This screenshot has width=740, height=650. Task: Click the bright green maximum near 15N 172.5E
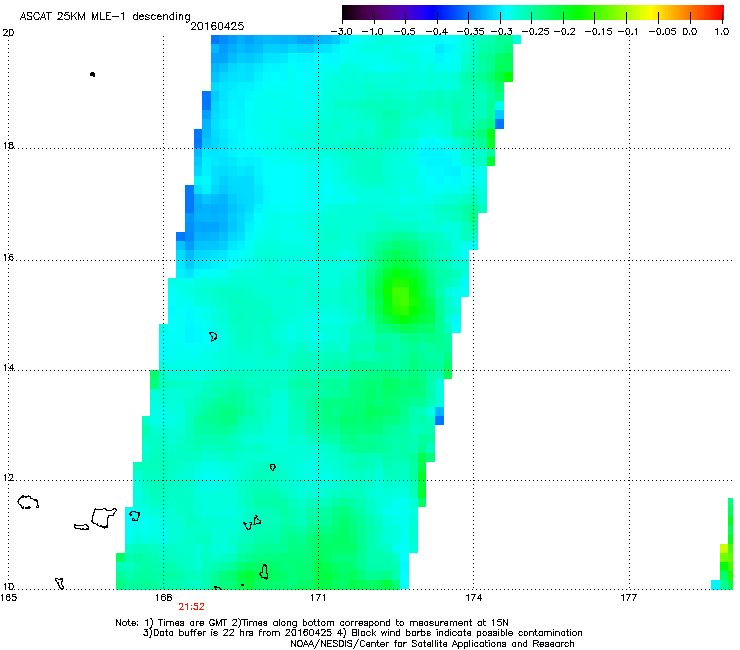(401, 297)
